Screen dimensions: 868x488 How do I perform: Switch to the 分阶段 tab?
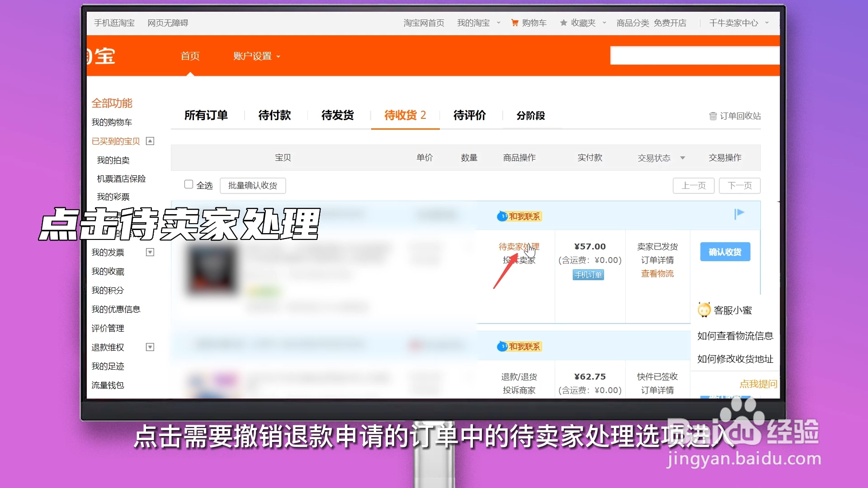click(531, 116)
